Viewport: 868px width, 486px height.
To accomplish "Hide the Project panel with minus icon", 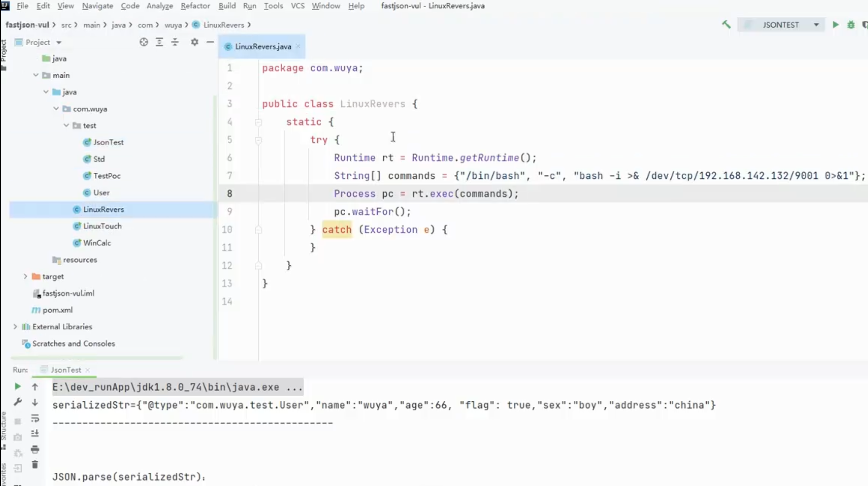I will coord(210,42).
